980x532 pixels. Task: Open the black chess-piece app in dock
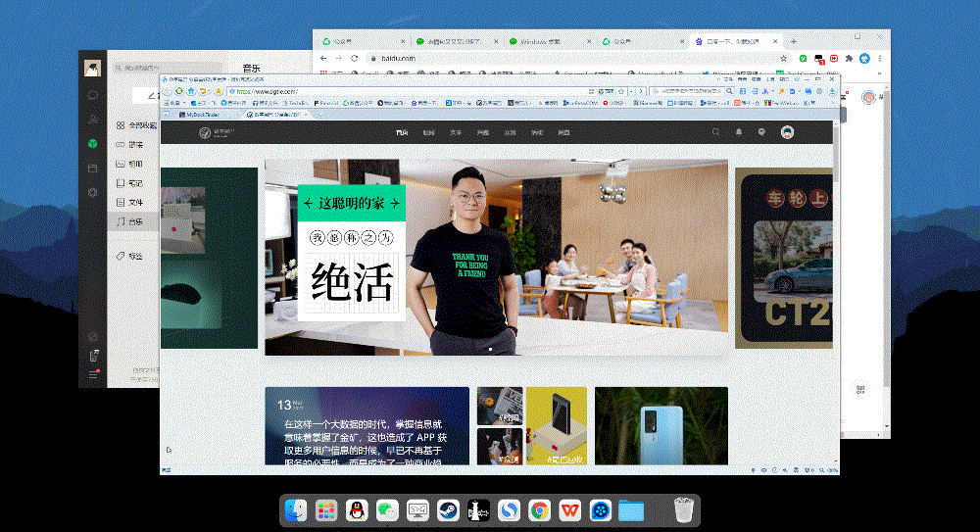pyautogui.click(x=479, y=510)
